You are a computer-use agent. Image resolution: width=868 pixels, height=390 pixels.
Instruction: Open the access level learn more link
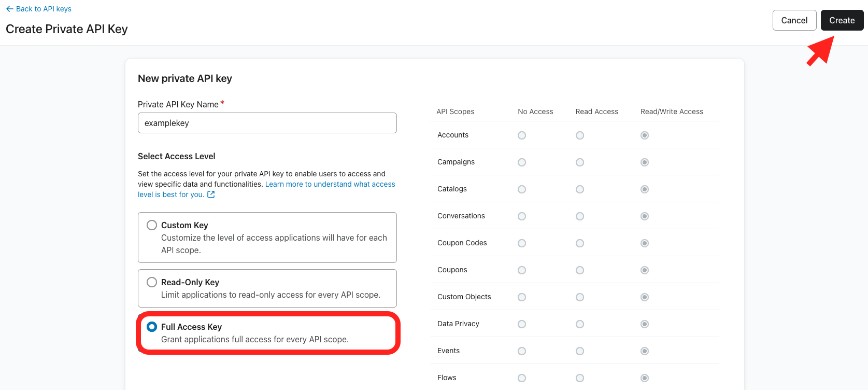point(330,184)
